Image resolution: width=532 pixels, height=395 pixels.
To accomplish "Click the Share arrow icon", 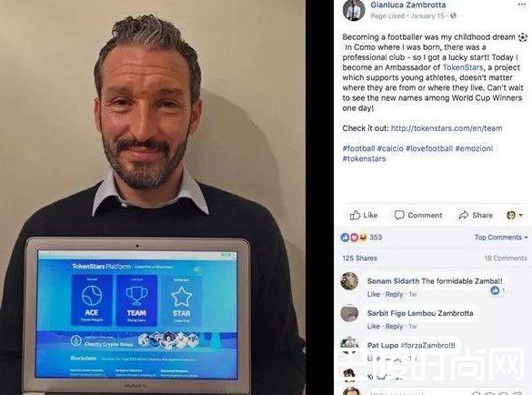I will (463, 215).
